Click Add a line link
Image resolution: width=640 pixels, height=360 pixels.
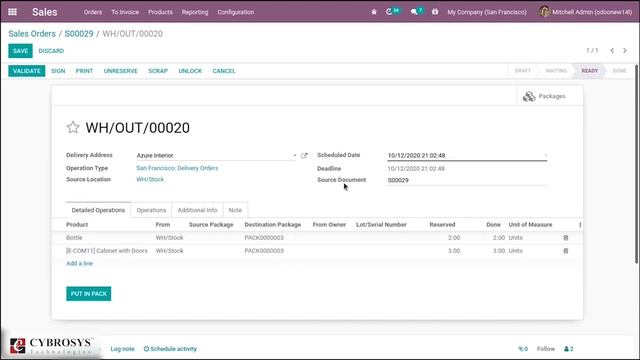(80, 264)
